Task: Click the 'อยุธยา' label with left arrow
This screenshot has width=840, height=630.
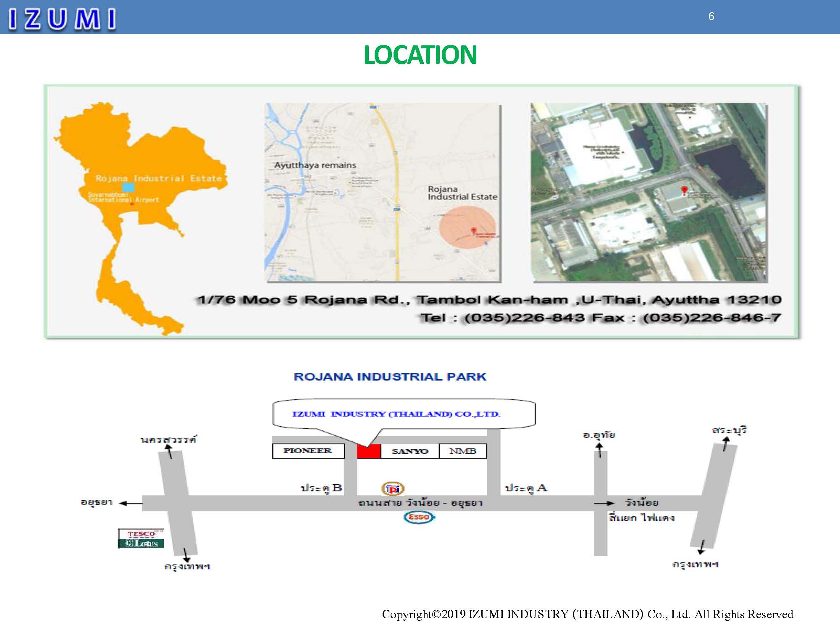Action: point(97,502)
